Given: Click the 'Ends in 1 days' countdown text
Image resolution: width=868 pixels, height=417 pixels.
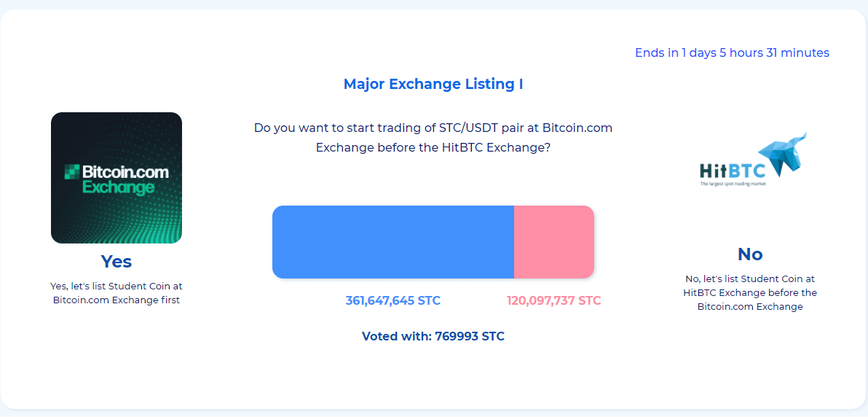Looking at the screenshot, I should tap(732, 52).
